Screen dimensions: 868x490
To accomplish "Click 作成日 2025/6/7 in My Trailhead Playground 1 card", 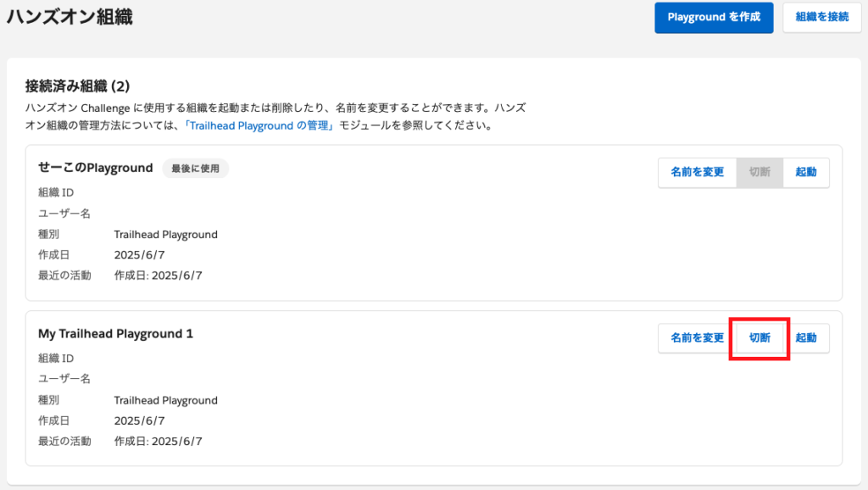I will pos(140,420).
